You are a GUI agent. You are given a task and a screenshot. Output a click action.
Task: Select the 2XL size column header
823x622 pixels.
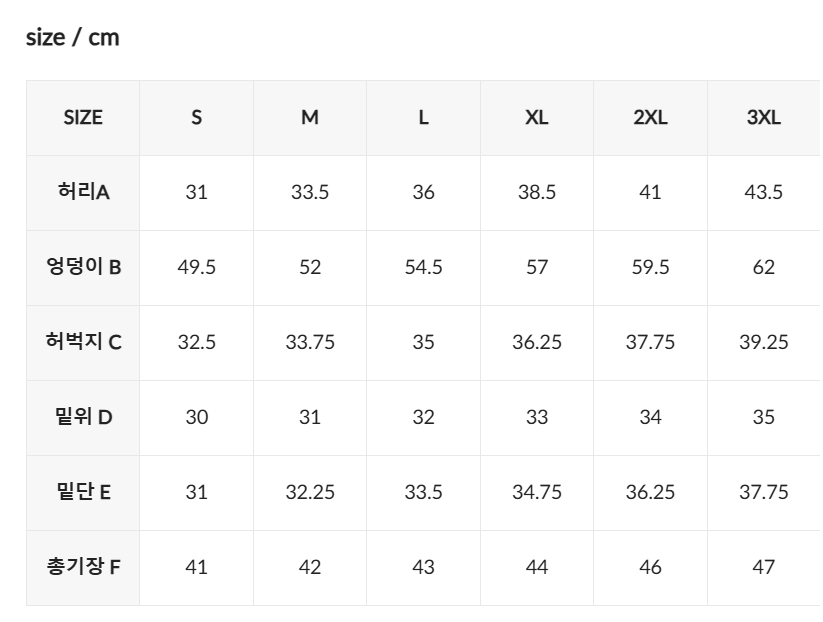pos(650,118)
